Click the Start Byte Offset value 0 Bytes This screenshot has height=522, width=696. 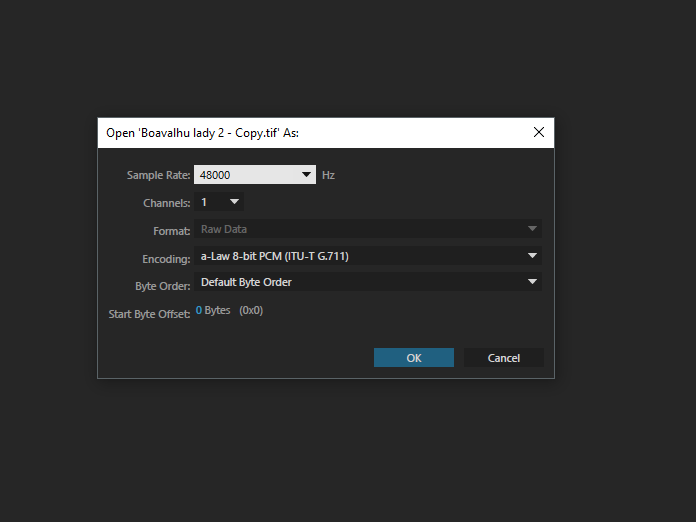click(213, 310)
